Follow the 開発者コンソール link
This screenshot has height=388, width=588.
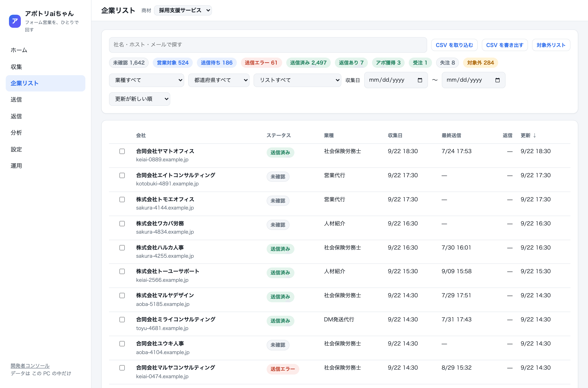tap(30, 366)
